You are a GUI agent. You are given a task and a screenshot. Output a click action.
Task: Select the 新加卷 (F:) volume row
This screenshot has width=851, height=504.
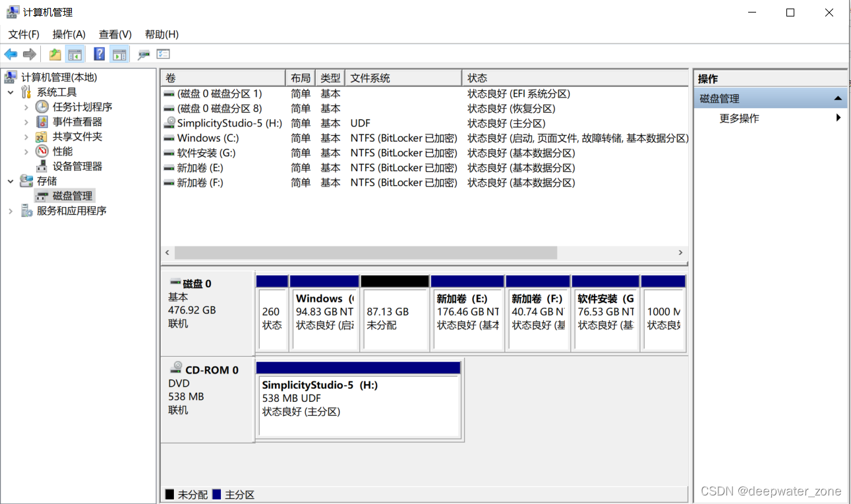click(425, 182)
